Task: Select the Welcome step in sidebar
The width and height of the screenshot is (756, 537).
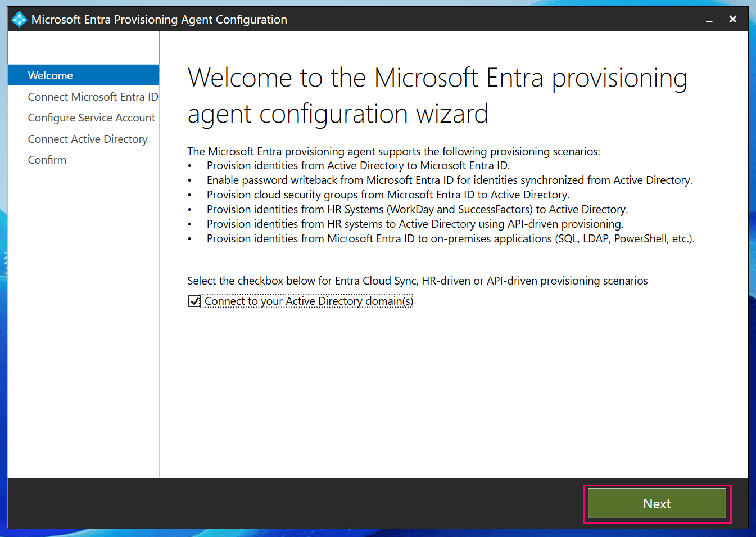Action: [83, 75]
